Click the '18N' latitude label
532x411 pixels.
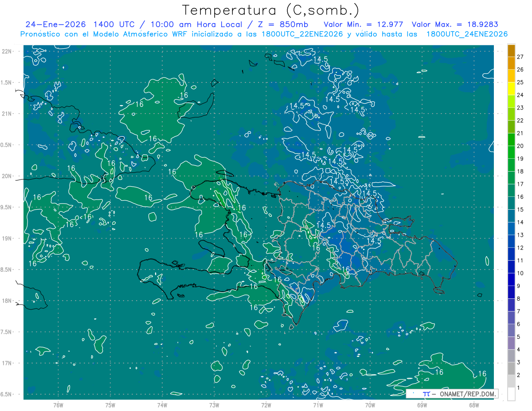(x=8, y=301)
